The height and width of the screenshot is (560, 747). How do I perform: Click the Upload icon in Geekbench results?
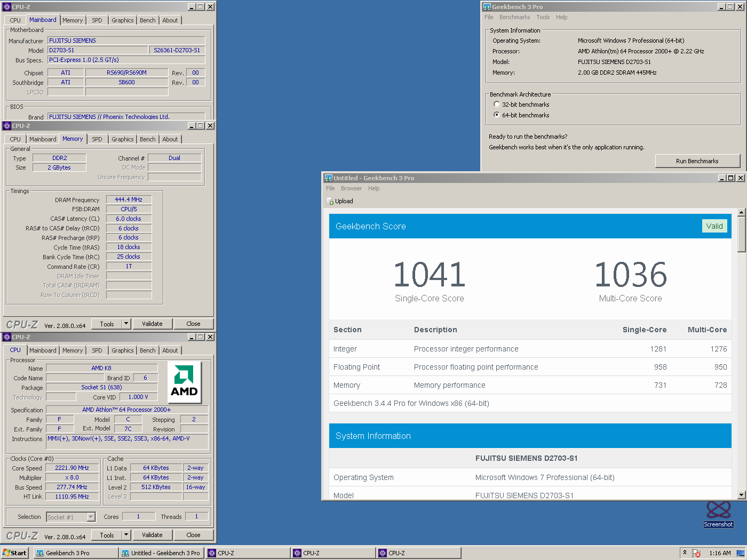[x=330, y=201]
